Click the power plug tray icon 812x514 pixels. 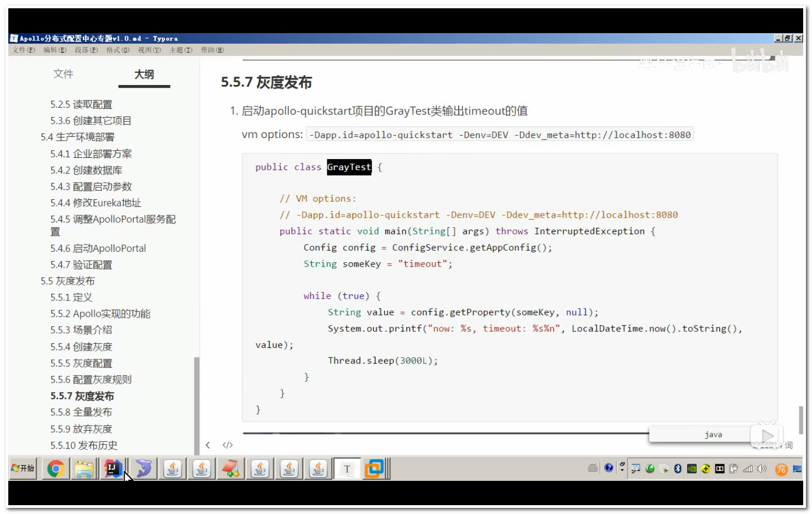[734, 469]
